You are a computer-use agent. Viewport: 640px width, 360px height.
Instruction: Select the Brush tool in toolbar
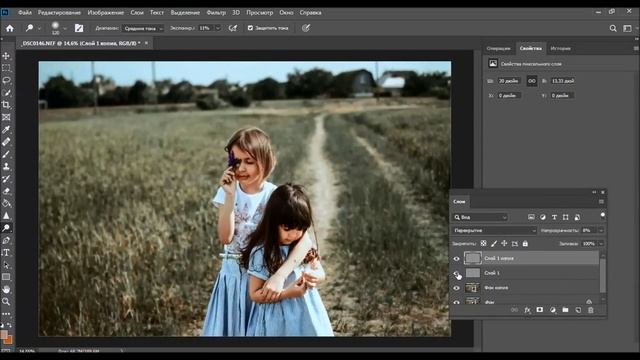point(6,154)
